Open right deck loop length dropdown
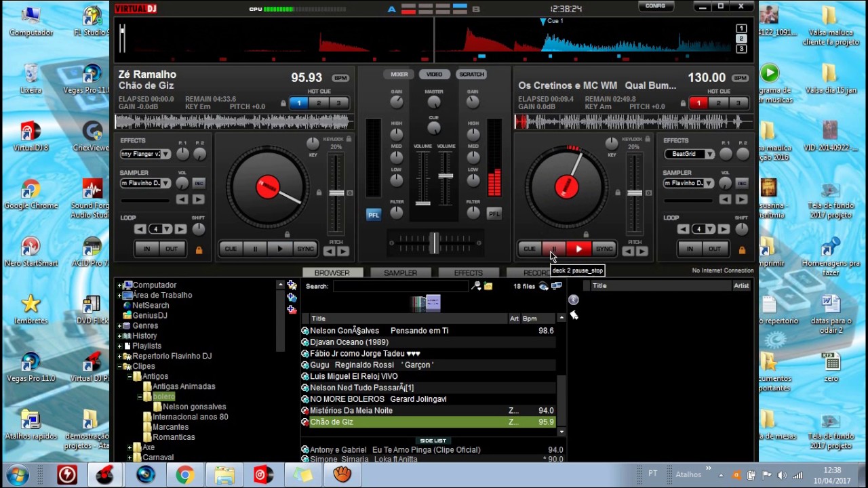The width and height of the screenshot is (868, 488). pyautogui.click(x=709, y=229)
